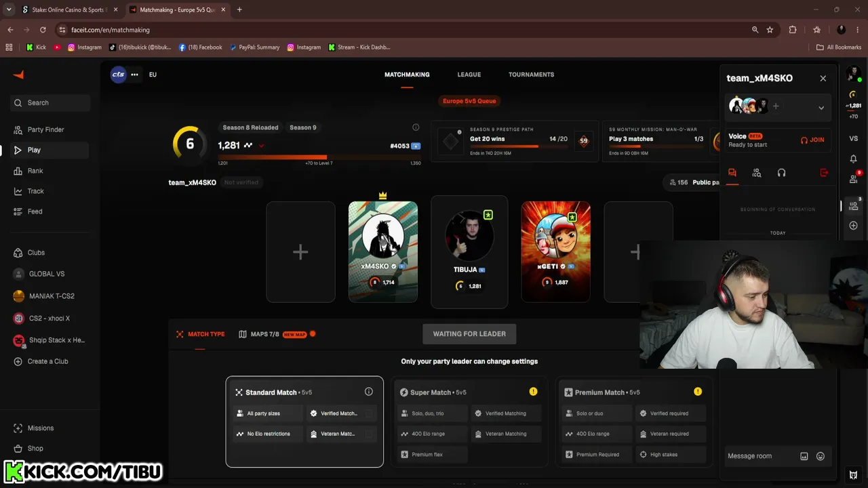Open the Season 9 Prestige Path emblem
This screenshot has width=868, height=488.
pyautogui.click(x=451, y=141)
